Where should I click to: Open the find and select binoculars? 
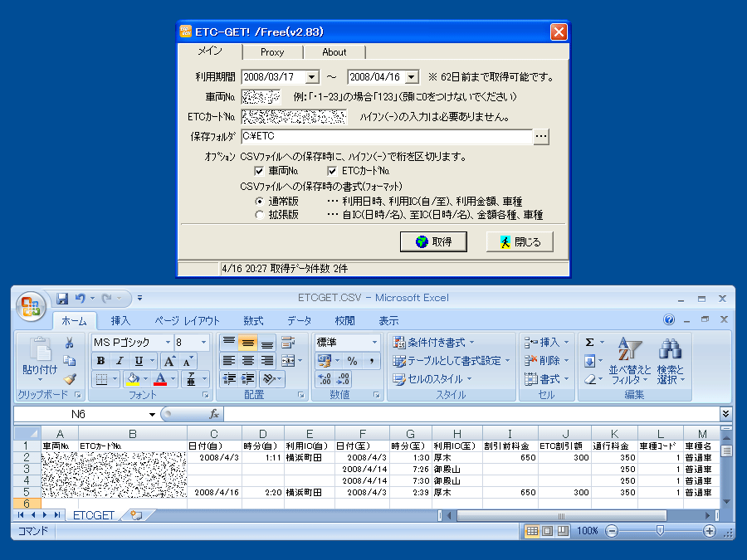click(671, 361)
